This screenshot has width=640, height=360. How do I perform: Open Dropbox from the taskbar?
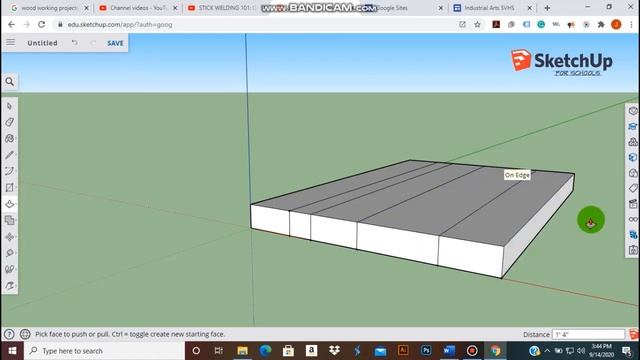tap(334, 351)
